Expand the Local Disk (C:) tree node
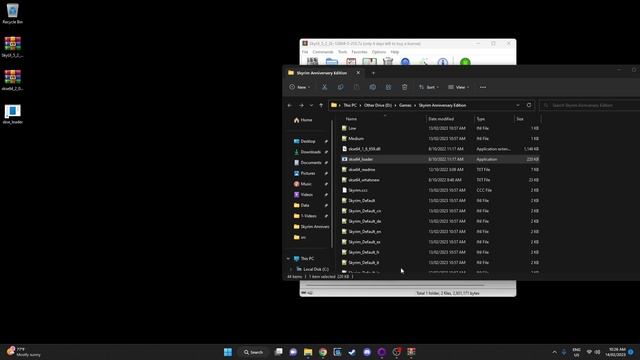640x360 pixels. 291,269
